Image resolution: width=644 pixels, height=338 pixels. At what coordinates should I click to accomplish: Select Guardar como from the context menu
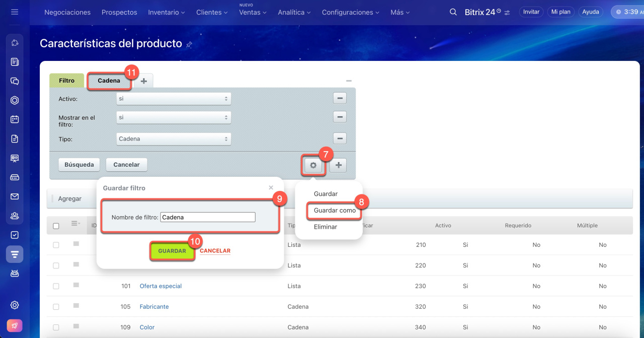(335, 210)
